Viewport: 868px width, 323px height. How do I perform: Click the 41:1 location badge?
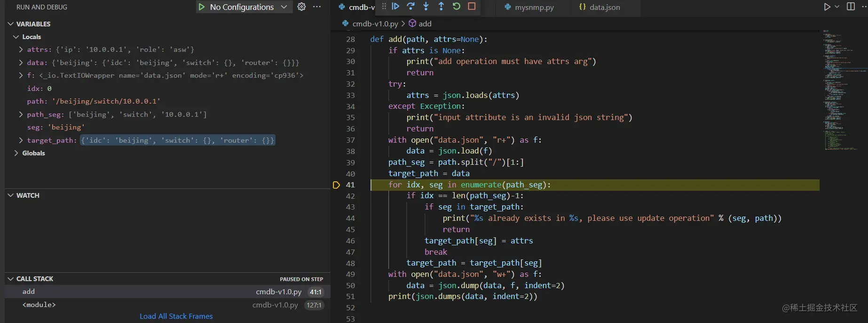(x=316, y=292)
